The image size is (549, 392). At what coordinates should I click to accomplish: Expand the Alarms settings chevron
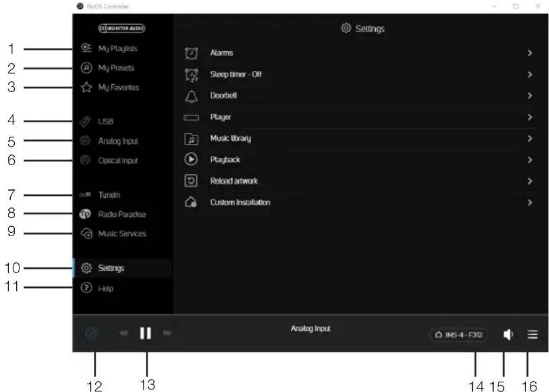[x=530, y=53]
